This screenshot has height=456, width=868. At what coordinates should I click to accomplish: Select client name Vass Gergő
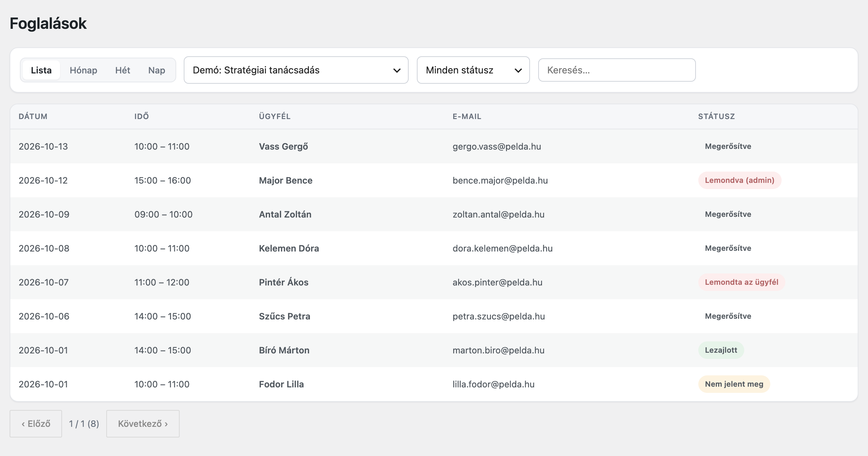tap(284, 147)
